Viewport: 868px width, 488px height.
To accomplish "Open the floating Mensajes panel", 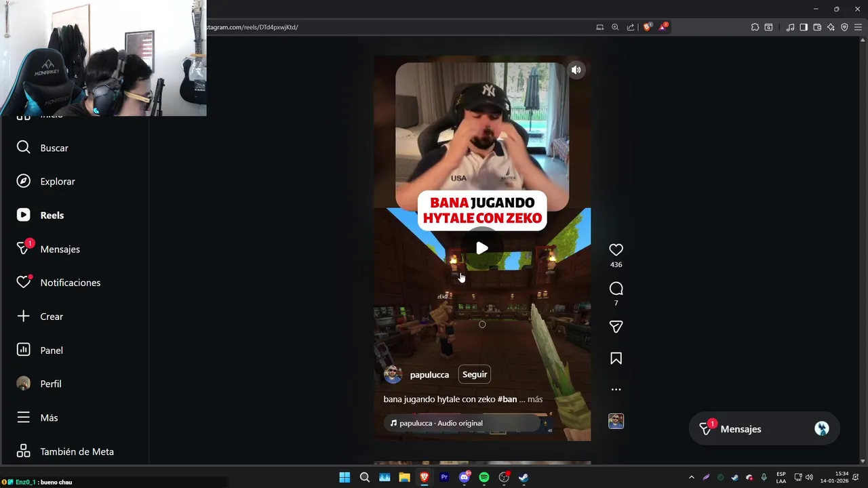I will pos(764,429).
